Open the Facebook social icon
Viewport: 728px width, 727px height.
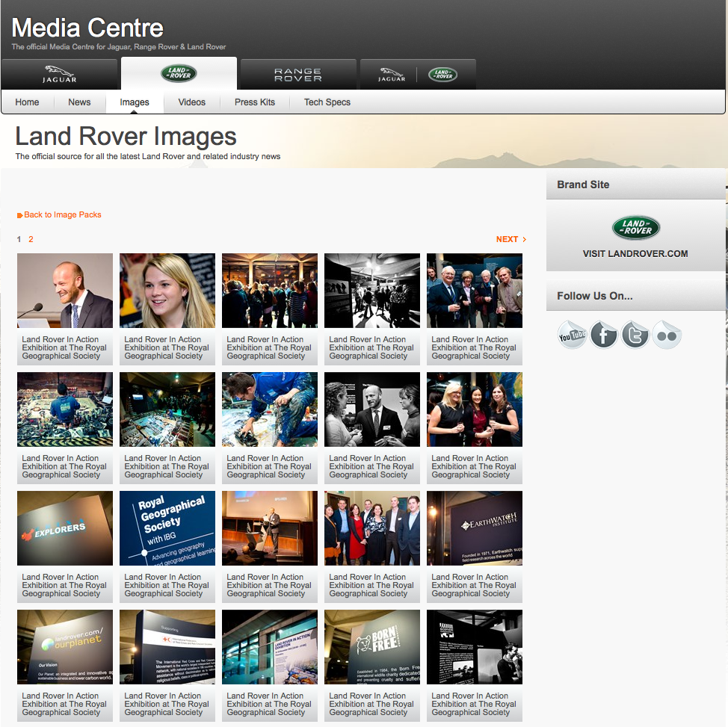[604, 334]
